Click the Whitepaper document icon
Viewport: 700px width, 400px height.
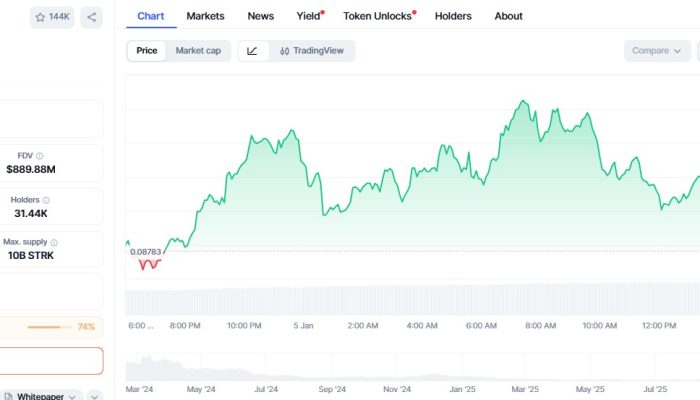(x=8, y=397)
